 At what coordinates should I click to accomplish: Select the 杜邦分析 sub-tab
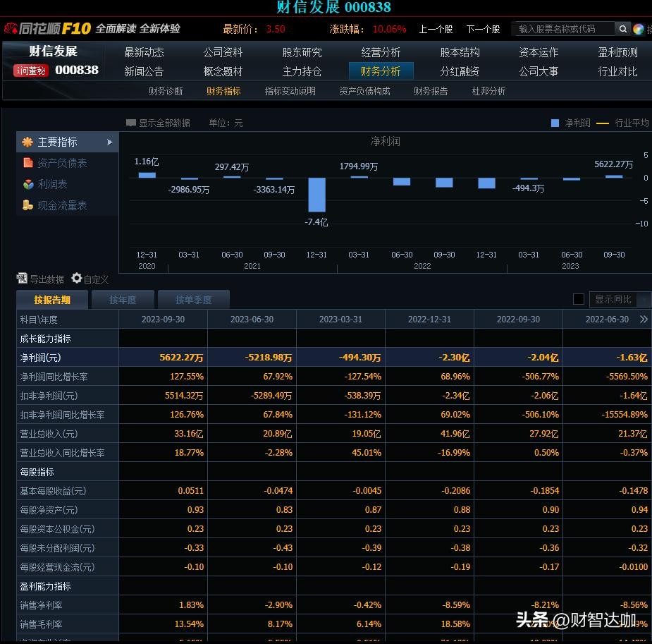(488, 91)
